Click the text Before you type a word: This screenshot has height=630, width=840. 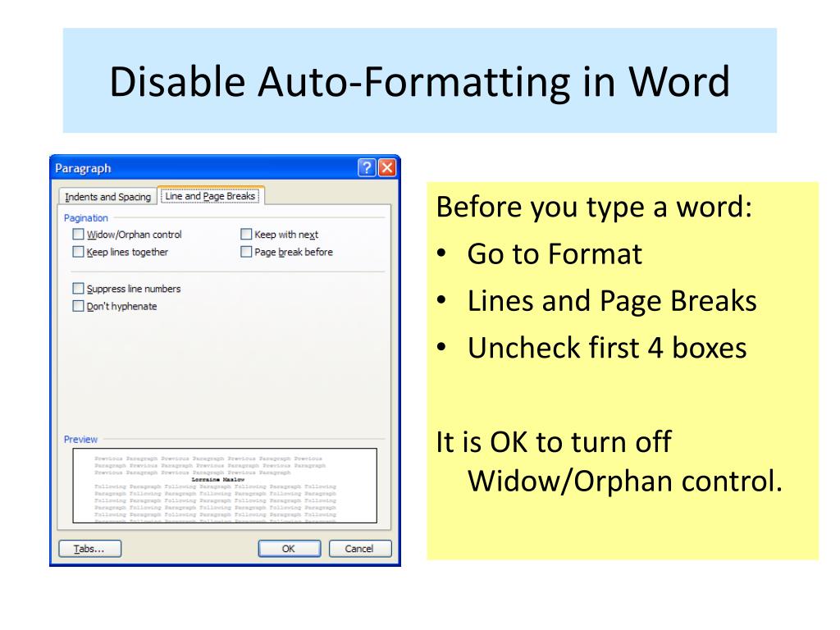click(594, 208)
